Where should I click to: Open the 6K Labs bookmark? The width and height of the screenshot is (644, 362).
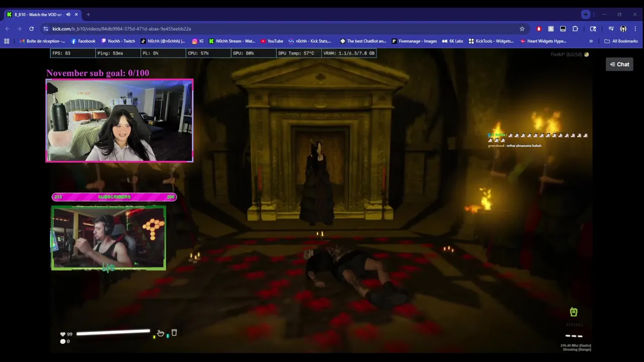coord(452,41)
